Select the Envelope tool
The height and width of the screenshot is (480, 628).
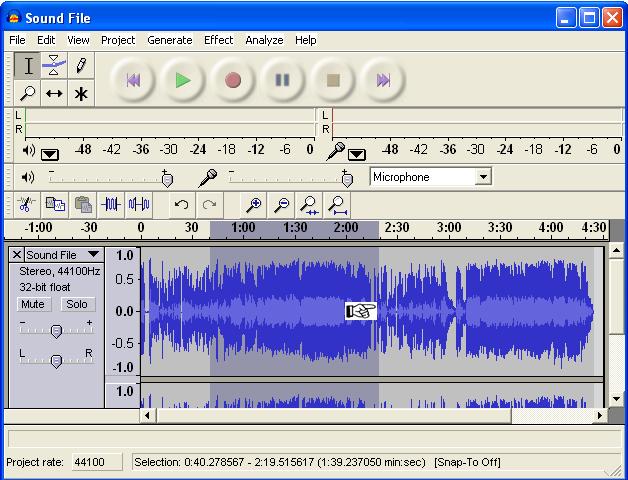pos(54,66)
